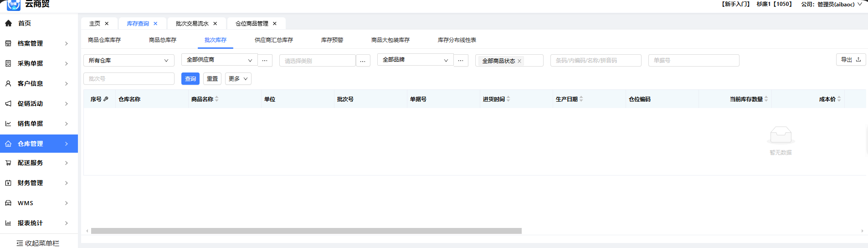Click the 档案管理 sidebar icon
This screenshot has width=868, height=248.
(8, 43)
